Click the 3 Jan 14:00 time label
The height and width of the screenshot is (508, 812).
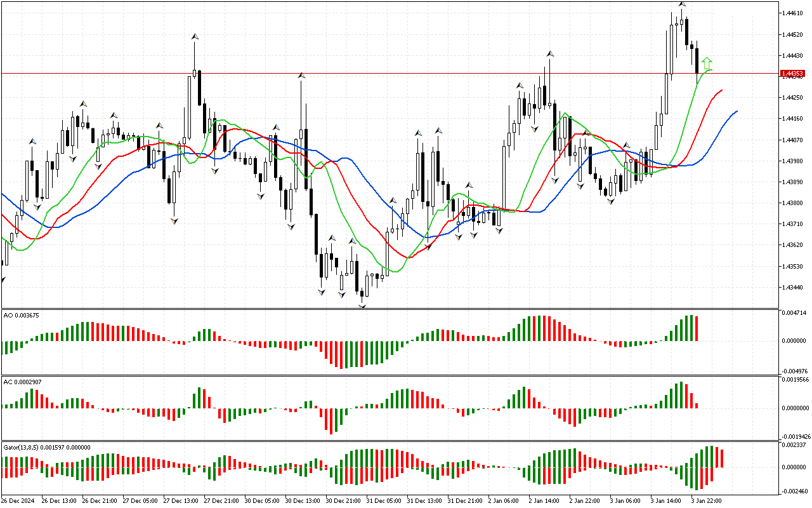665,501
